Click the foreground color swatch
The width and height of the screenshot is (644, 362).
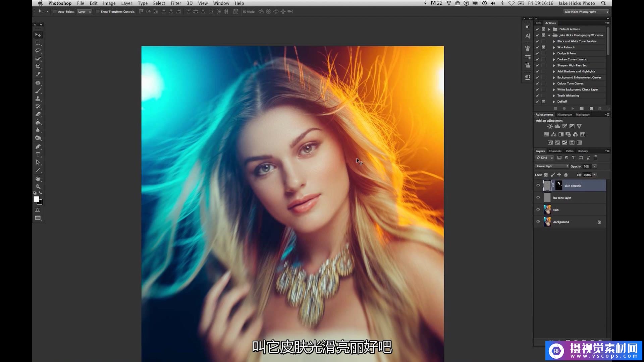pyautogui.click(x=36, y=199)
